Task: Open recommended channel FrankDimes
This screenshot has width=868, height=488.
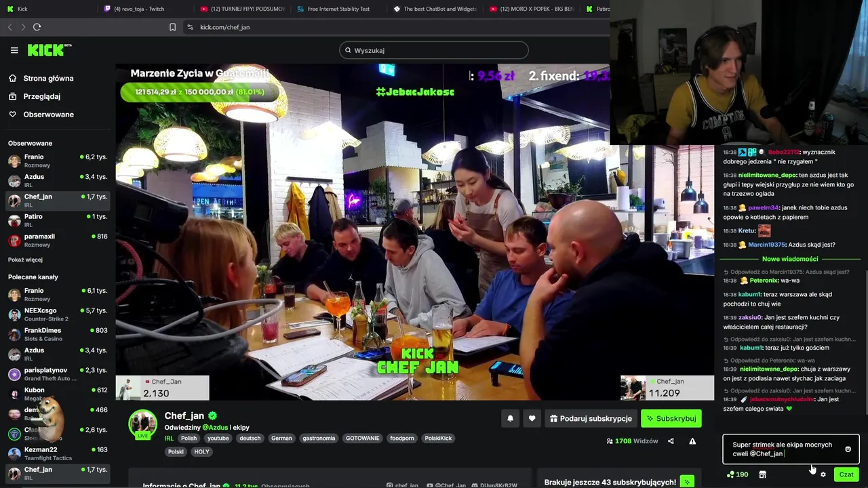Action: [58, 333]
